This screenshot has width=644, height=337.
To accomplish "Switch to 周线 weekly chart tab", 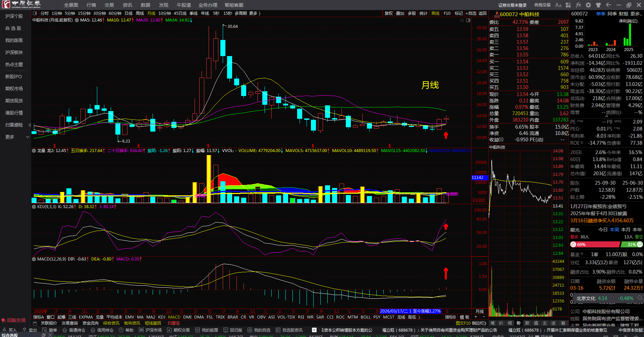I will [x=140, y=13].
